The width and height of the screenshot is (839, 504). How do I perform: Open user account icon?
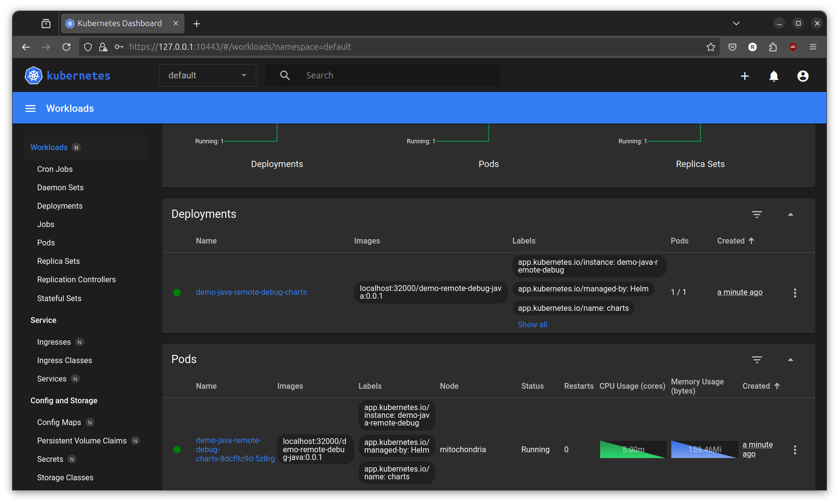tap(803, 76)
